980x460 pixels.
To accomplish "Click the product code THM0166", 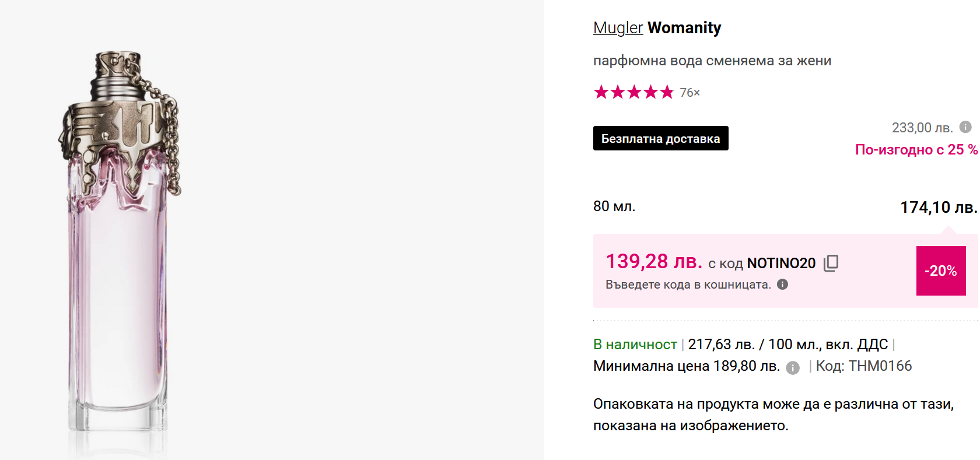I will coord(880,366).
